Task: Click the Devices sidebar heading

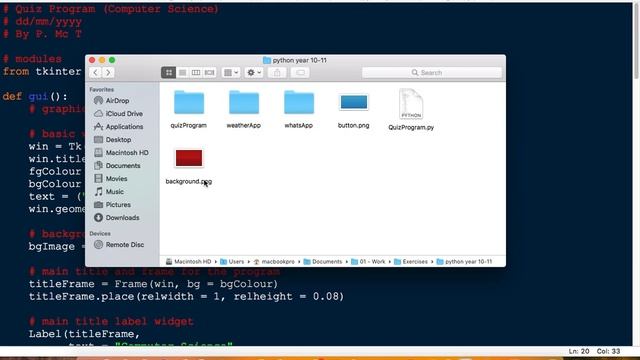Action: point(100,233)
